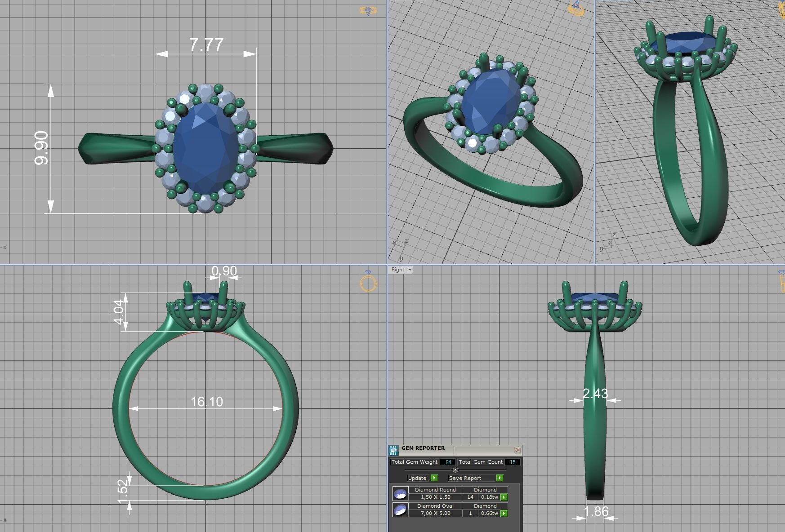Click the '7,00 X 5,00' size cell
The height and width of the screenshot is (532, 785).
435,513
